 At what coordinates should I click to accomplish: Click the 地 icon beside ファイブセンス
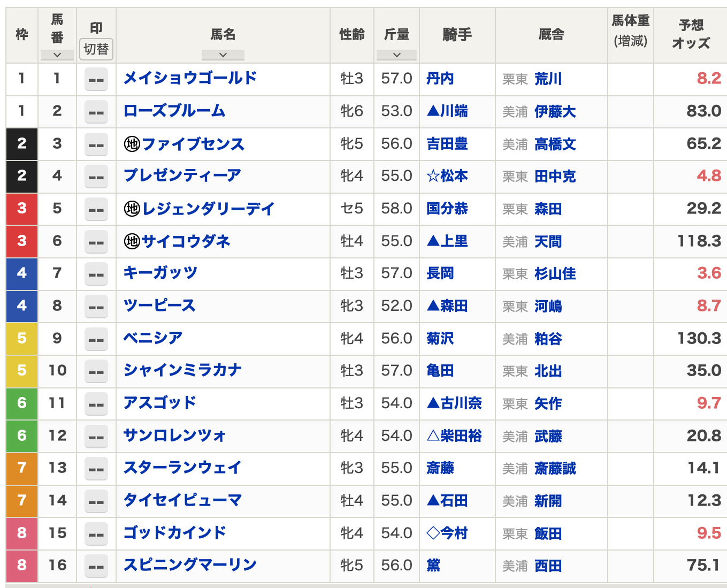pyautogui.click(x=132, y=144)
